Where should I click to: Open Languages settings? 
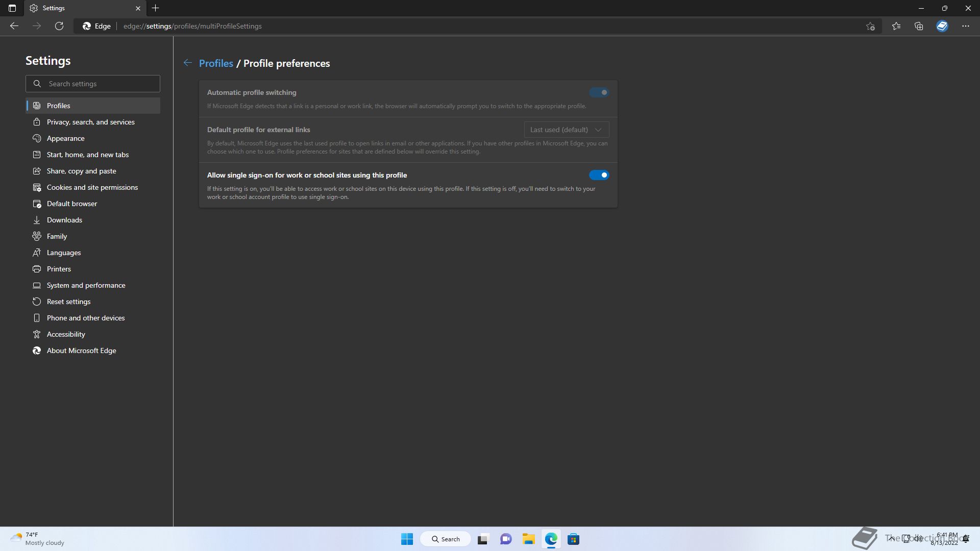(93, 253)
